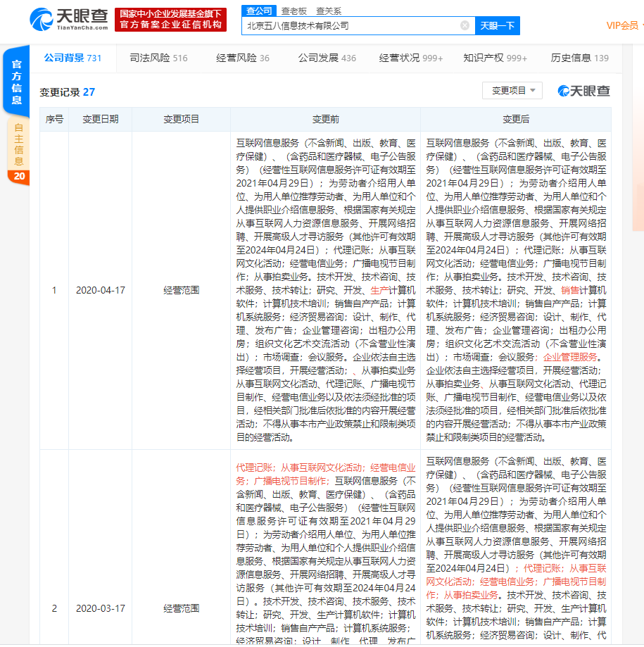Click the Tianyancha watermark logo beside 变更项目
The height and width of the screenshot is (647, 644).
coord(583,91)
